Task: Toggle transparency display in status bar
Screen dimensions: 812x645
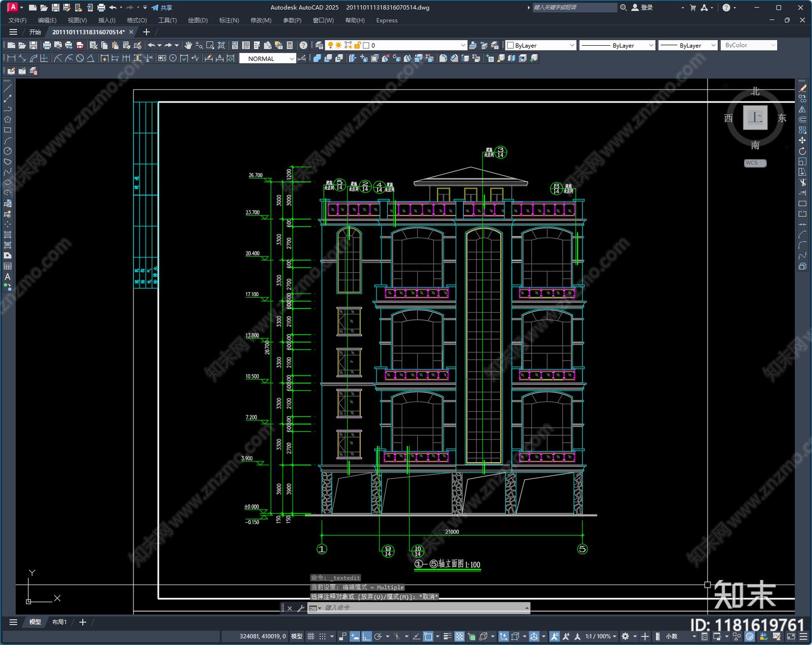Action: coord(459,636)
